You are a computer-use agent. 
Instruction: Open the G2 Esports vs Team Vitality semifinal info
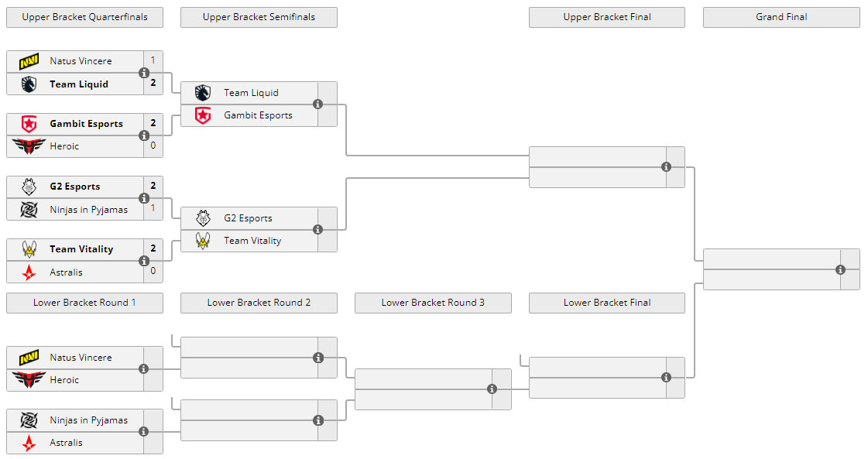317,230
